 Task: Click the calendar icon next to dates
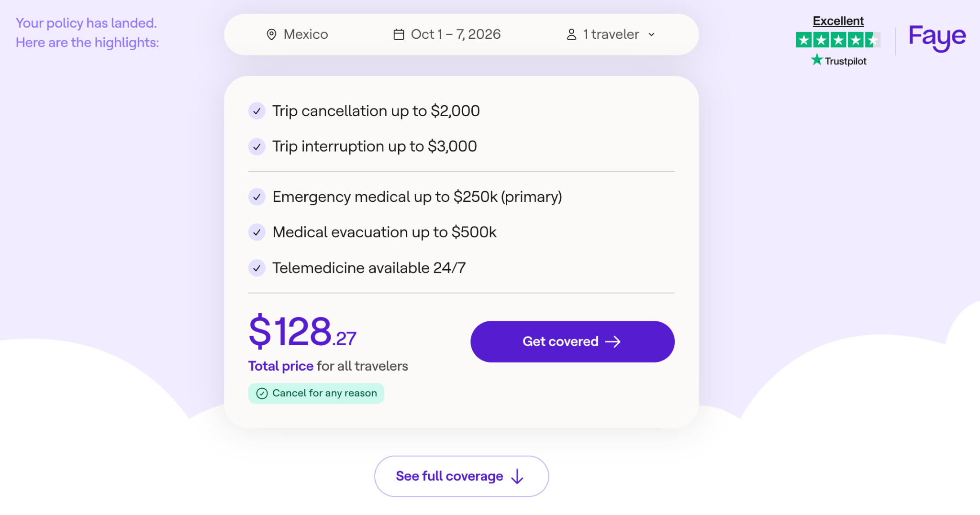[x=399, y=34]
